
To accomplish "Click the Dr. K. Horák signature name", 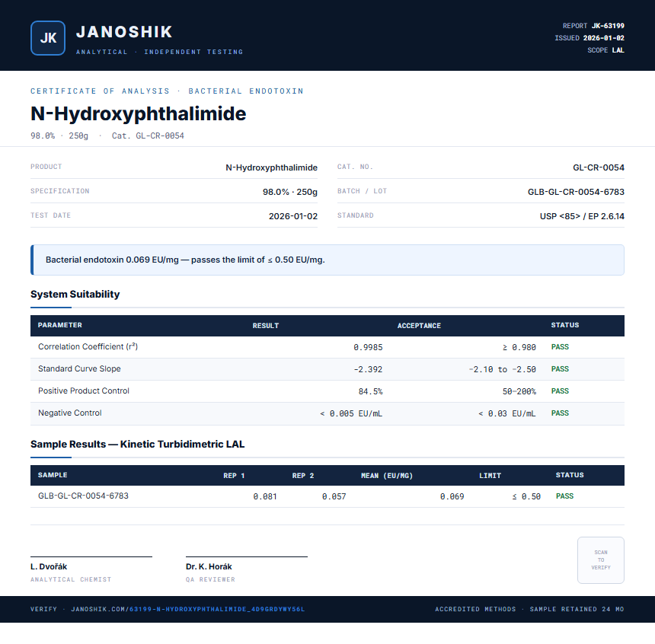I will pos(209,567).
